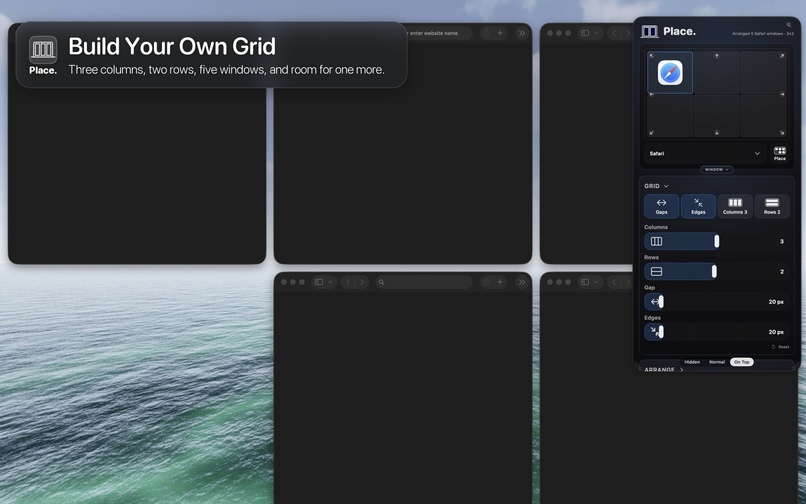The width and height of the screenshot is (806, 504).
Task: Click sidebar icon in Safari window with empty search field
Action: click(x=319, y=282)
